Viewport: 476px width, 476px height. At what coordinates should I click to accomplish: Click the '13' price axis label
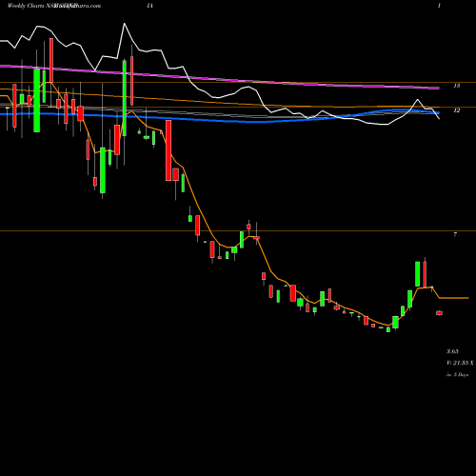coord(457,86)
